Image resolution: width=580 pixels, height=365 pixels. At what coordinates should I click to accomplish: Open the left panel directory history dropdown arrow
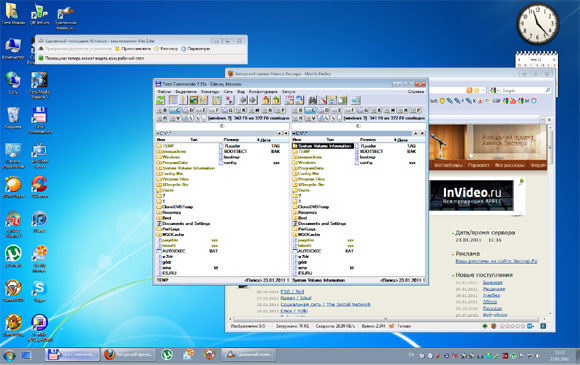click(x=286, y=133)
